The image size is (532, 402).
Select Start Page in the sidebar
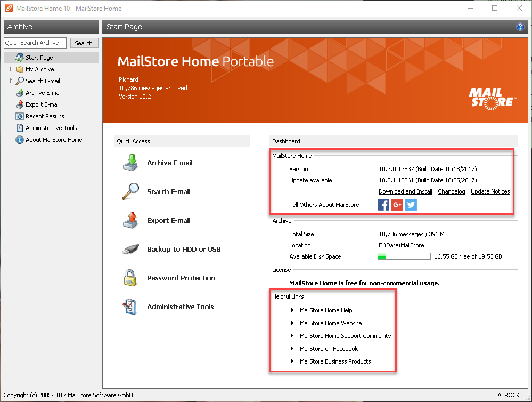51,58
